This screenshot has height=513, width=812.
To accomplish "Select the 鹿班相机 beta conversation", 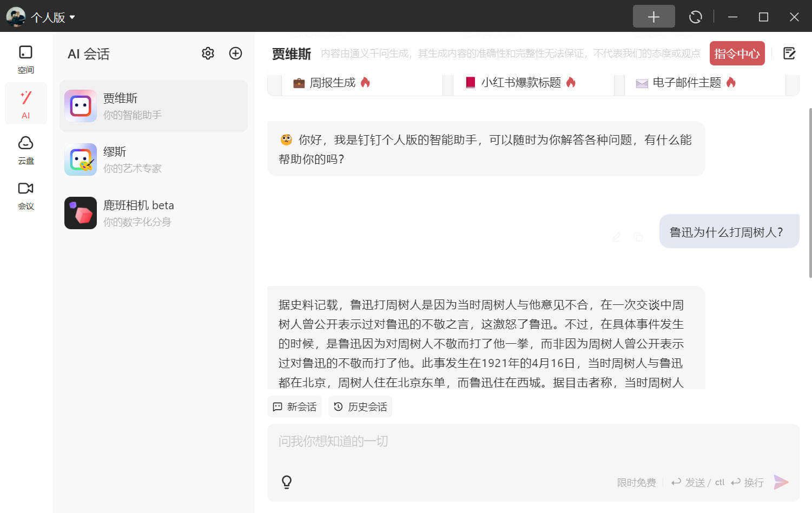I will 154,213.
